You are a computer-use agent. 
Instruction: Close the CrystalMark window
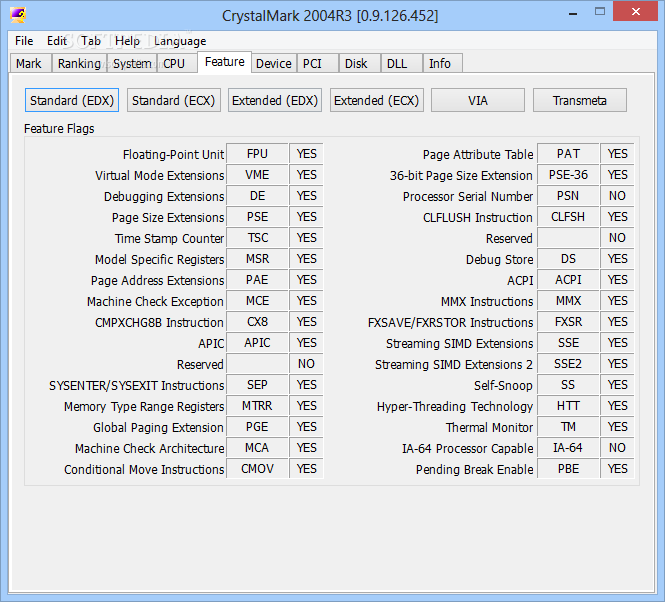pos(635,12)
